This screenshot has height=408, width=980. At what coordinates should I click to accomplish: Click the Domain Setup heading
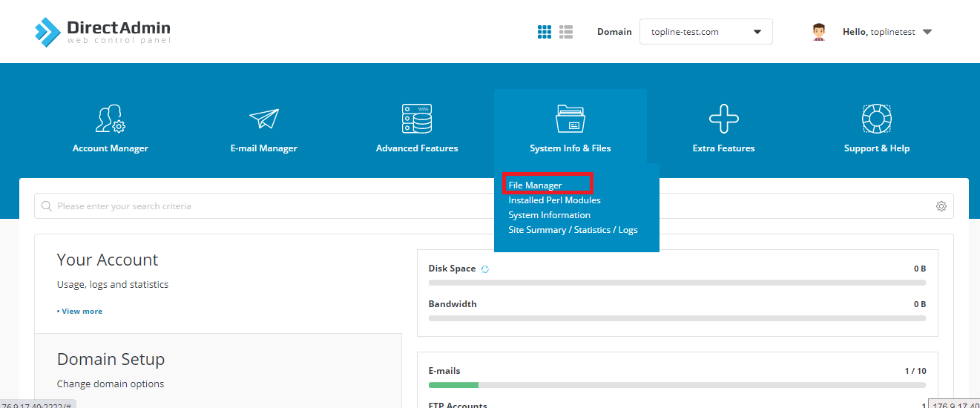point(111,359)
